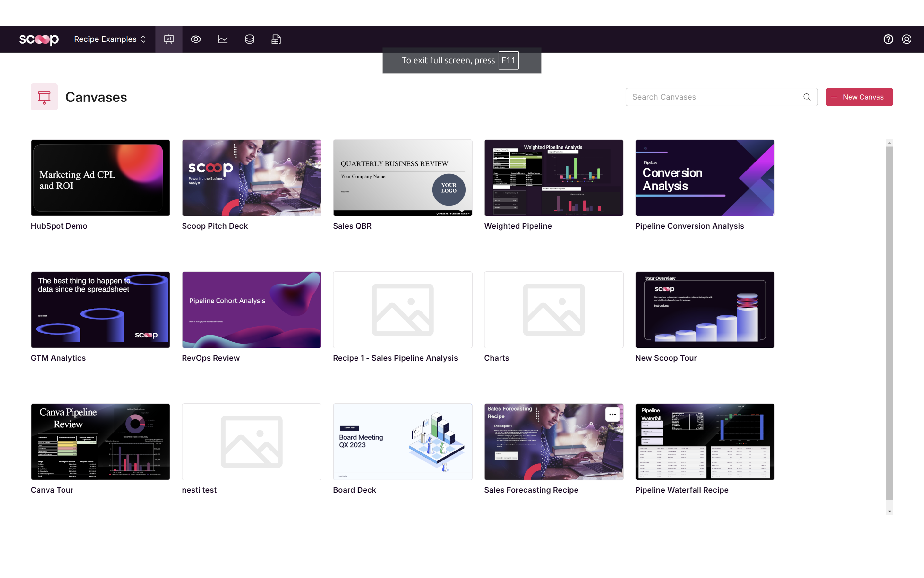
Task: Click the Canvases page heading
Action: pyautogui.click(x=96, y=97)
